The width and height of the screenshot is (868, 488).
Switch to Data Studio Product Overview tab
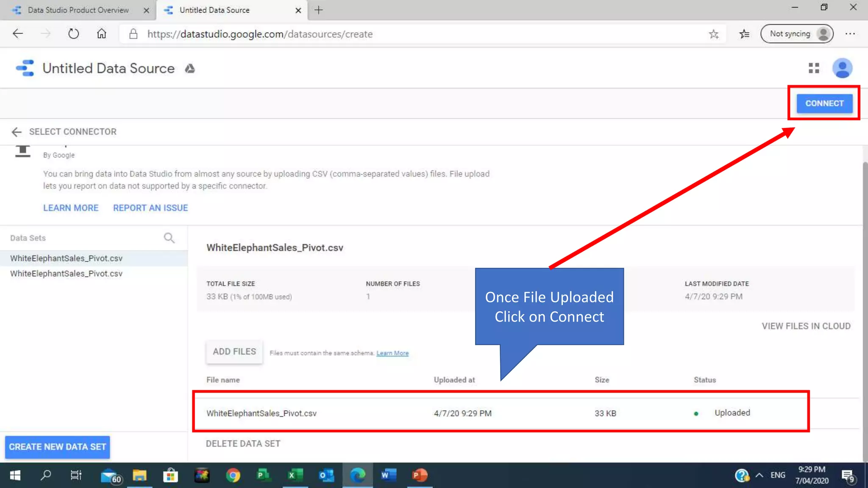78,10
